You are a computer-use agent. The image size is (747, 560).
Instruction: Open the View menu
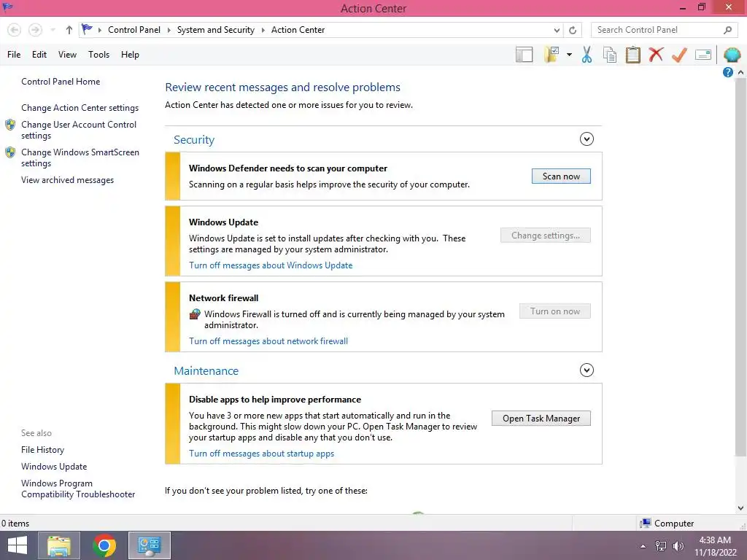(x=67, y=55)
